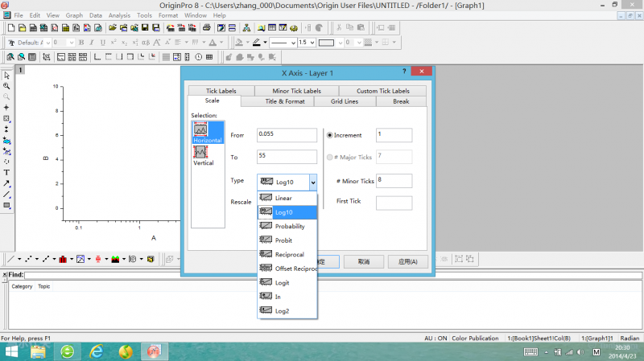Switch to the Title & Format tab
The width and height of the screenshot is (644, 361).
[x=285, y=102]
